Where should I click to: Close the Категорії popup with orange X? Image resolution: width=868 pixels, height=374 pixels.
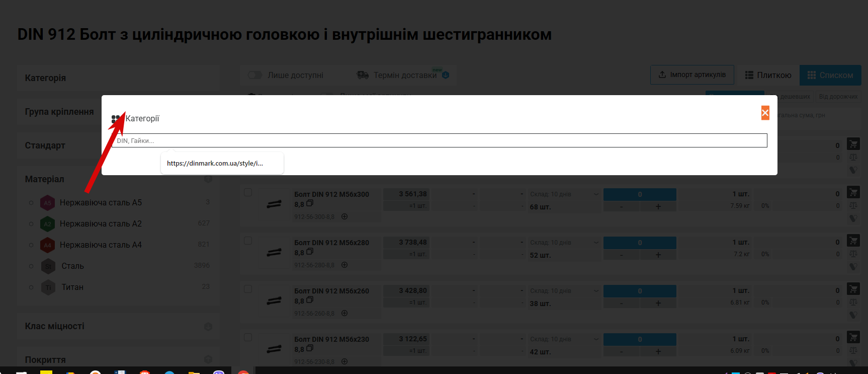click(765, 113)
